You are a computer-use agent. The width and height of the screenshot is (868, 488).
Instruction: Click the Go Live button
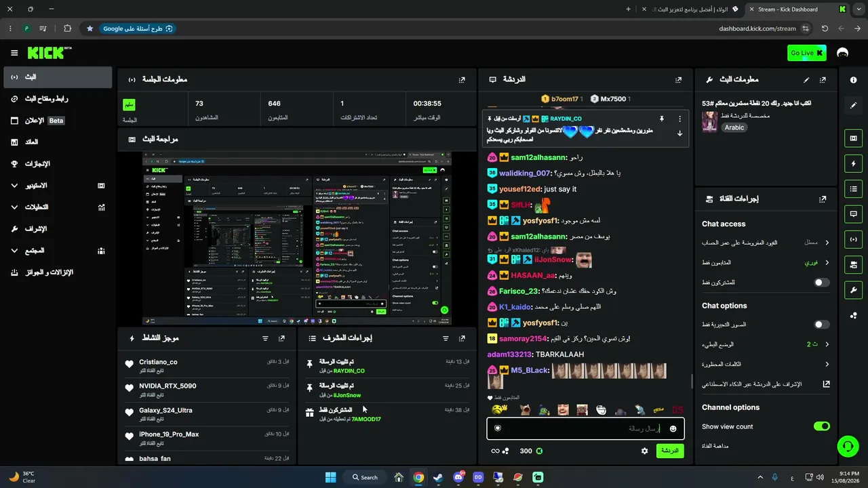click(807, 53)
